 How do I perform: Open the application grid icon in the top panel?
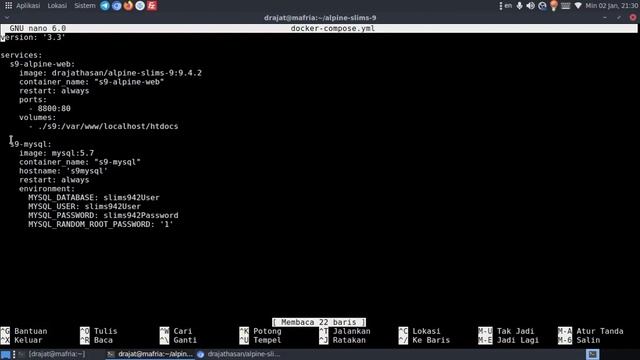(8, 6)
